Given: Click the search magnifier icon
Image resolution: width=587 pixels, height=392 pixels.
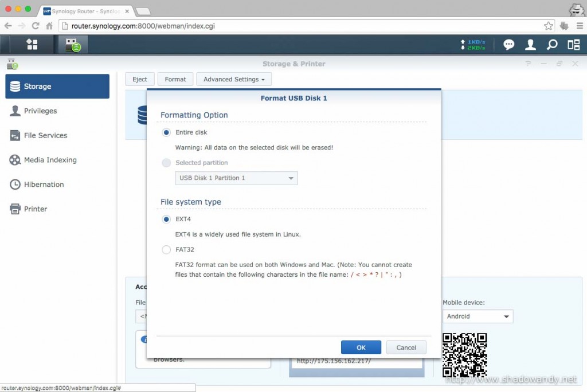Looking at the screenshot, I should (x=552, y=45).
